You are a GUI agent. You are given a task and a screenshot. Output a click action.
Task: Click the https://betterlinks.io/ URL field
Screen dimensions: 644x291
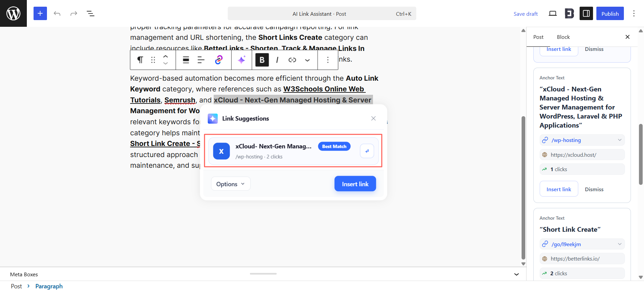[582, 259]
